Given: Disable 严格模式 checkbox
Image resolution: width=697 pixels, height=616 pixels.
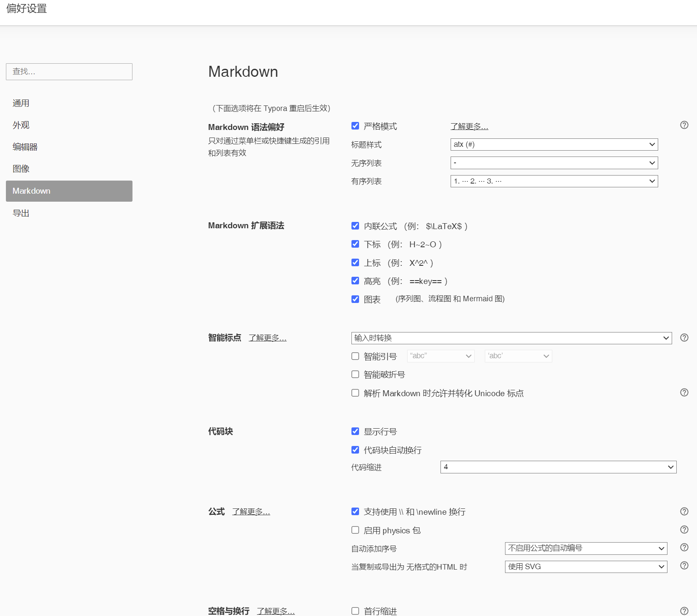Looking at the screenshot, I should point(355,125).
